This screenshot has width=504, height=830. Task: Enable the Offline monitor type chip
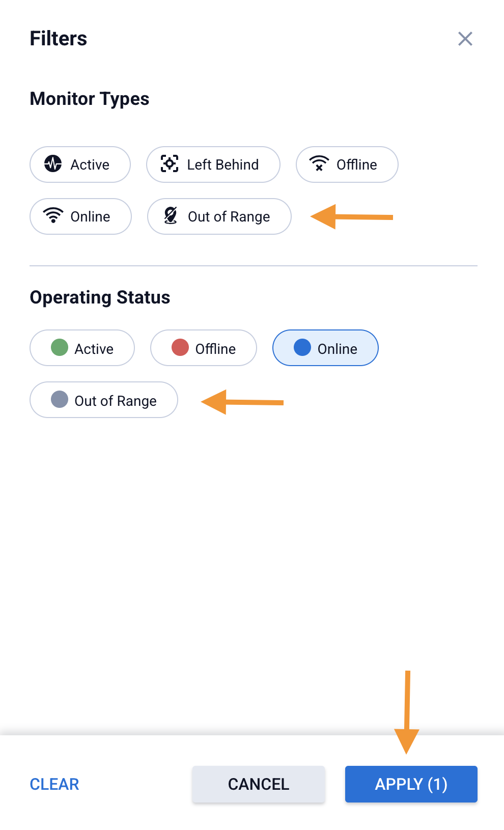click(347, 164)
